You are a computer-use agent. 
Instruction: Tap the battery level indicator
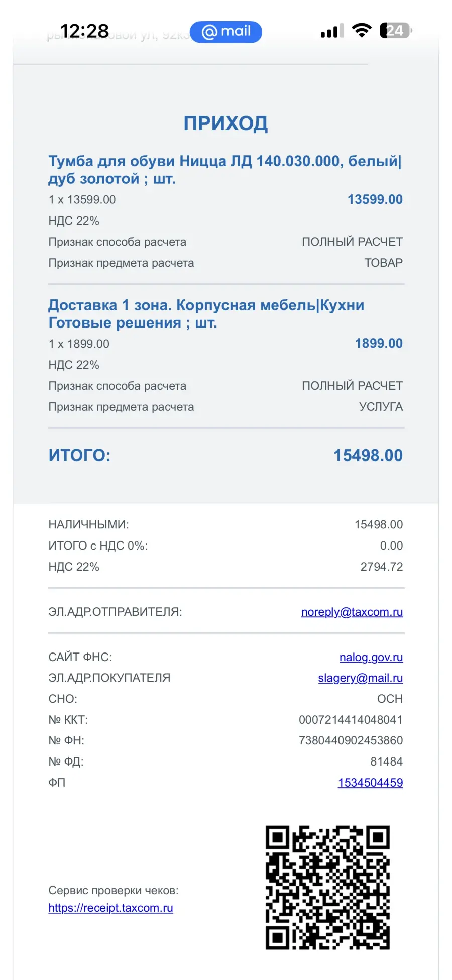click(396, 31)
